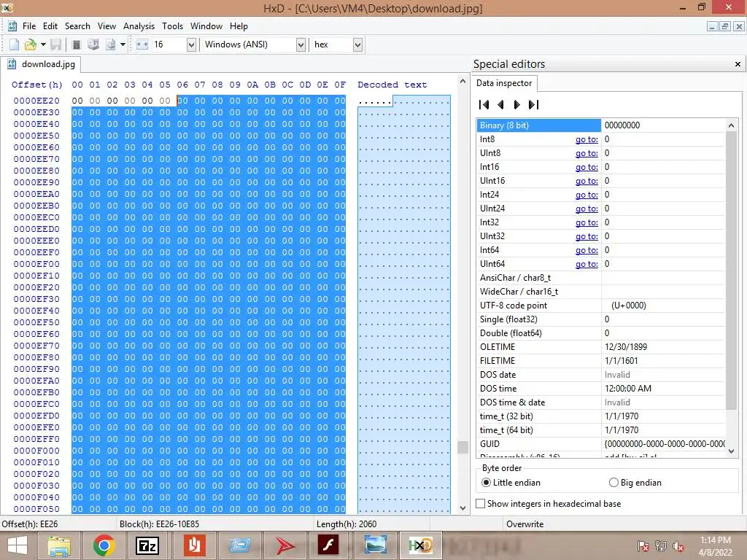This screenshot has height=560, width=747.
Task: Click Data inspector scrollbar down arrow
Action: coord(731,451)
